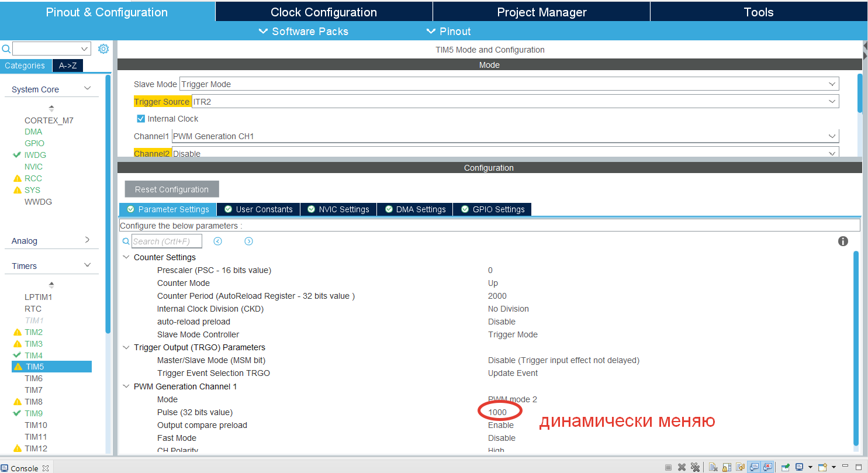Select TIM8 in the Timers list
This screenshot has height=473, width=868.
[x=33, y=402]
